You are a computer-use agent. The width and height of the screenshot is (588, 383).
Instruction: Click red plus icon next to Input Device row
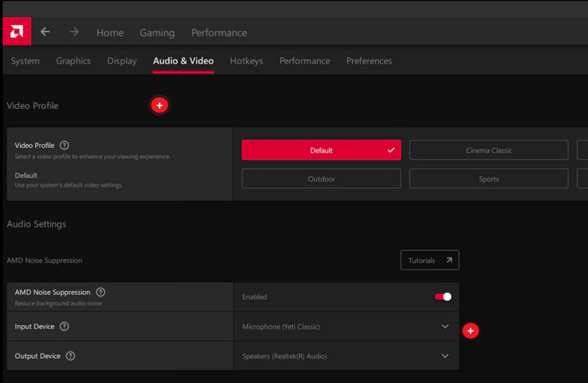(x=470, y=331)
